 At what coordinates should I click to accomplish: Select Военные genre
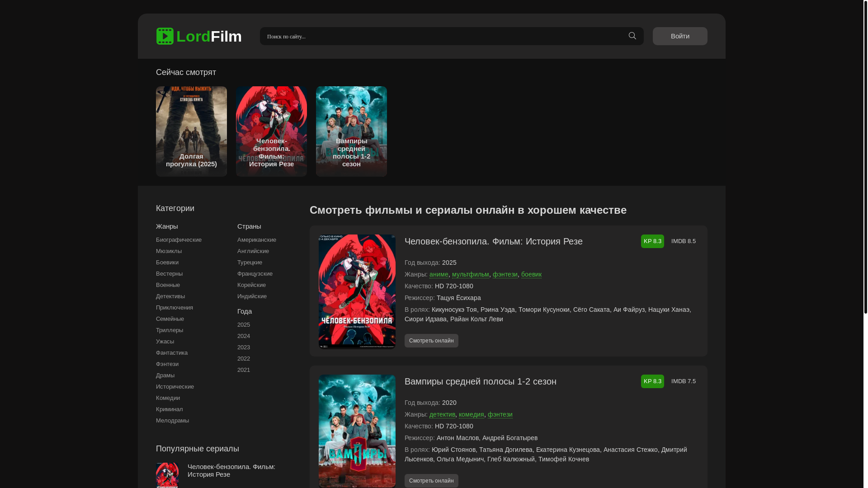[x=168, y=285]
